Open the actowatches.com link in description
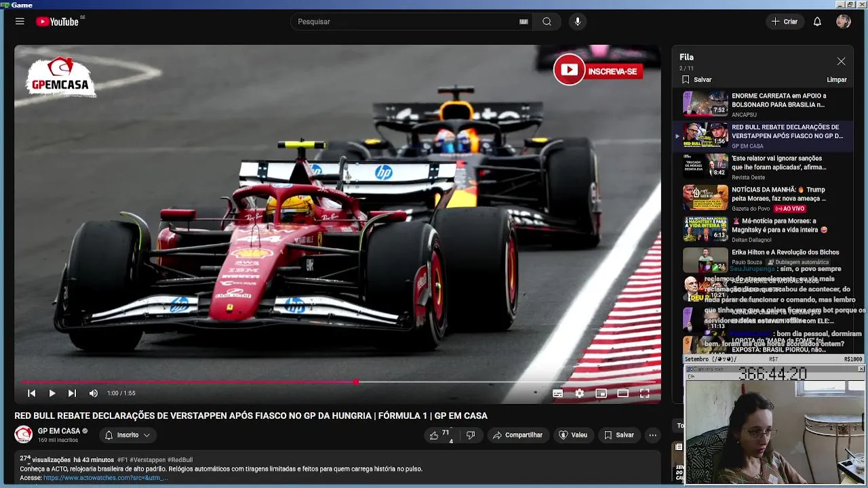This screenshot has width=868, height=488. pos(105,478)
